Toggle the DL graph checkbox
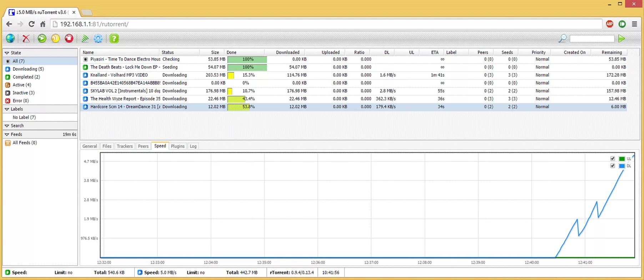Screen dimensions: 644x280 [613, 166]
